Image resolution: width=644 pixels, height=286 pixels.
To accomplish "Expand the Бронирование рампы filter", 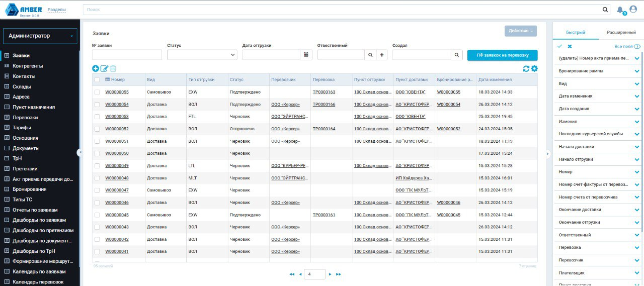I will click(636, 71).
